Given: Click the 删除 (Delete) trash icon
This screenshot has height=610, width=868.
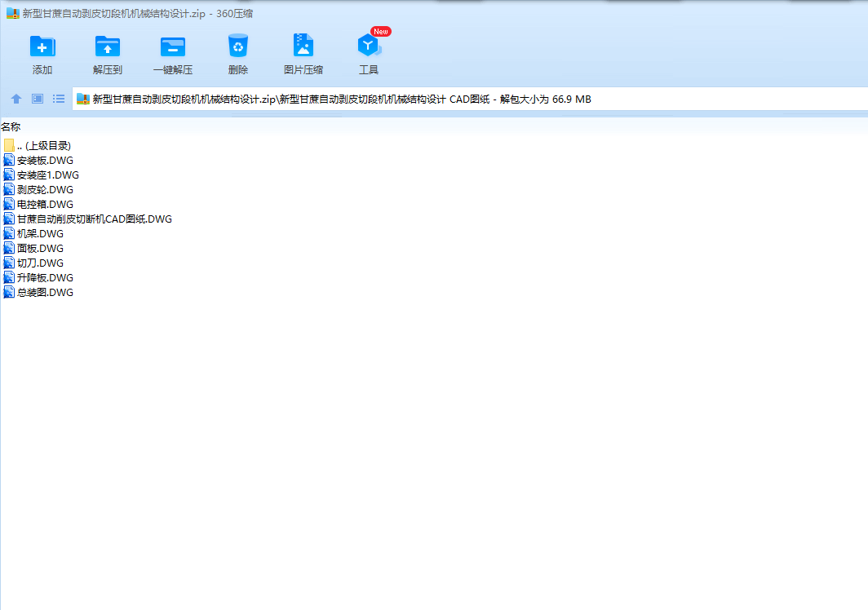Looking at the screenshot, I should (238, 46).
